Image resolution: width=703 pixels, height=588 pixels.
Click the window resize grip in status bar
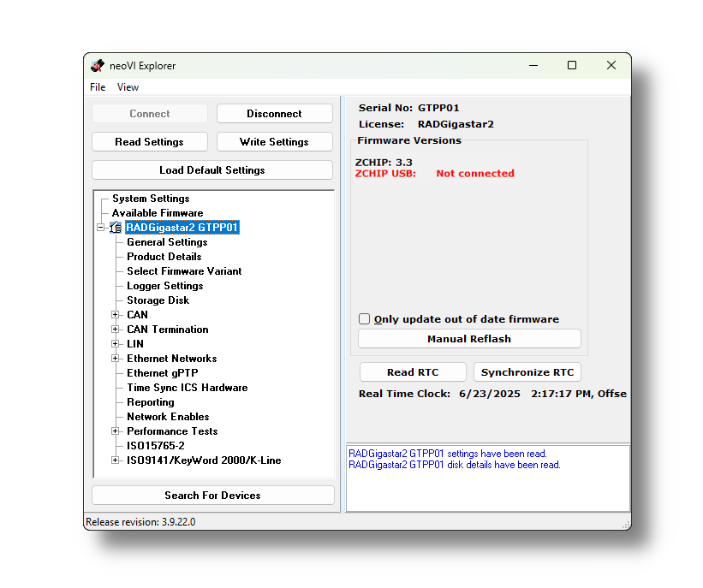tap(625, 524)
